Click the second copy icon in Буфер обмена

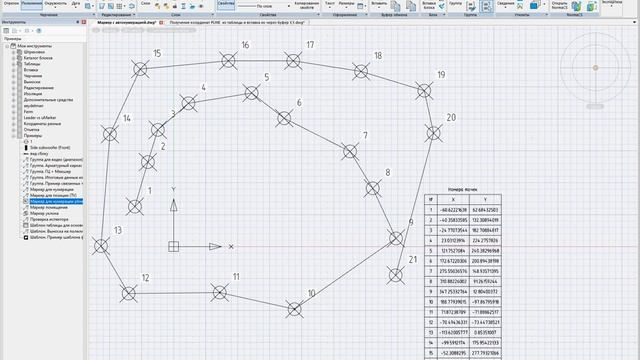click(x=411, y=6)
